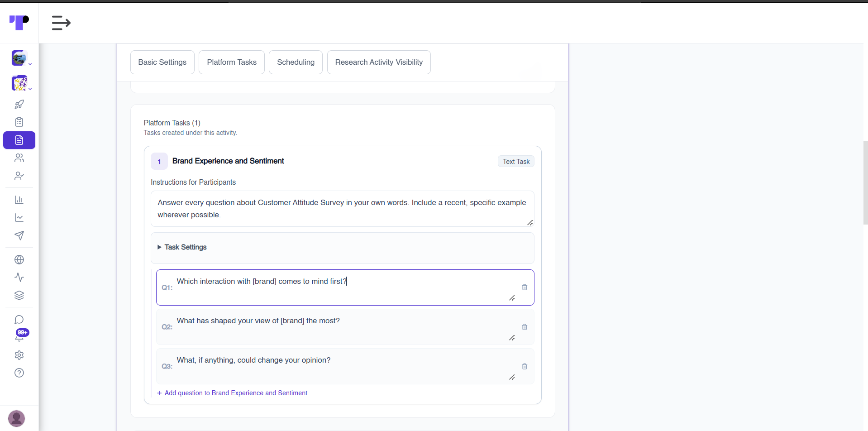
Task: Open the user check sidebar icon
Action: [x=19, y=176]
